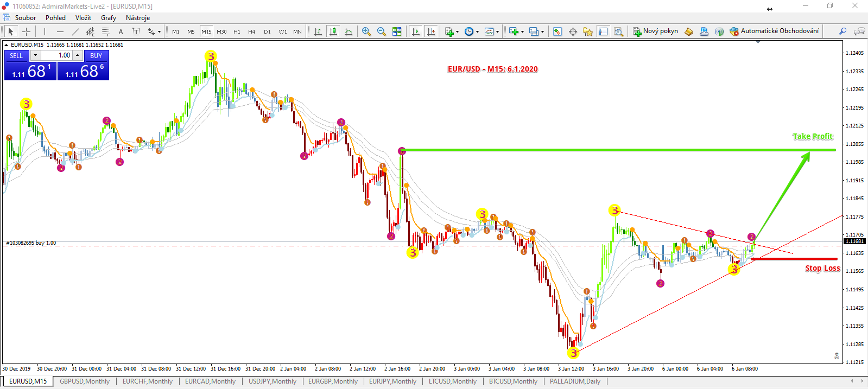Switch to candlestick chart display
The height and width of the screenshot is (389, 868).
pyautogui.click(x=333, y=31)
